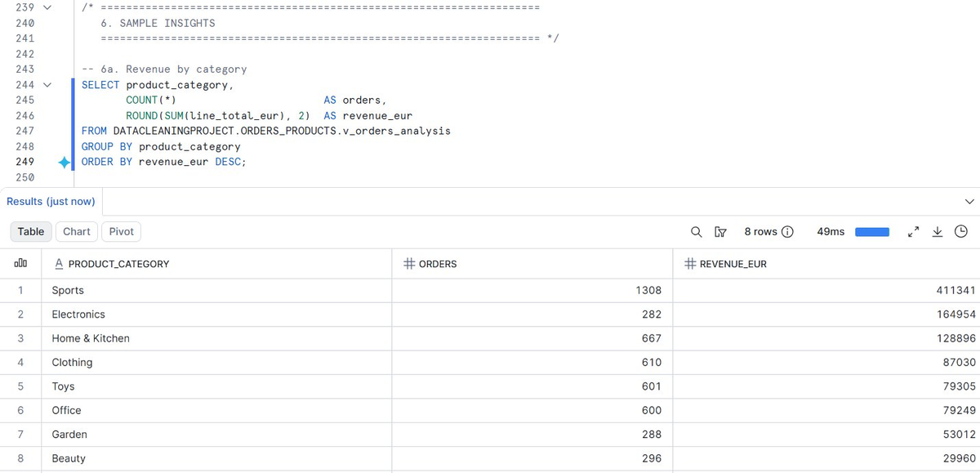Open the query history clock icon
Screen dimensions: 980x473
(x=961, y=232)
